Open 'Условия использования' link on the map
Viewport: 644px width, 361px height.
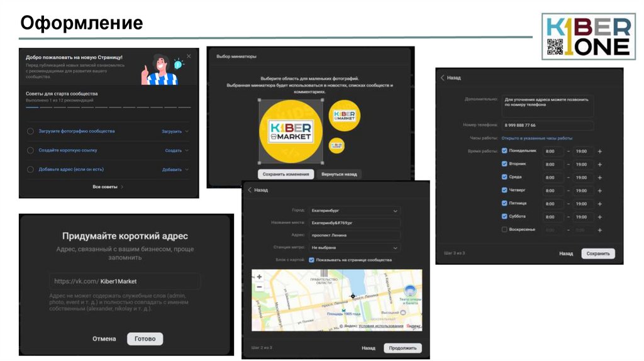coord(381,326)
